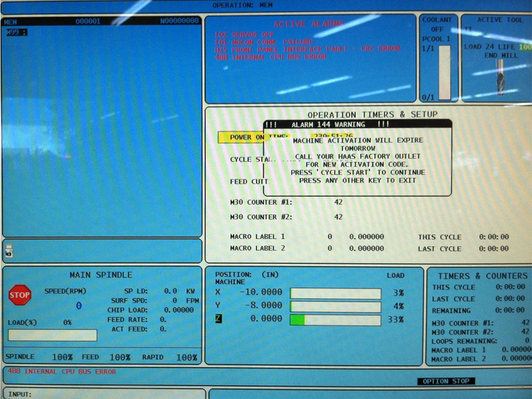This screenshot has height=399, width=532.
Task: Click the POSITION: (IN) MACHINE heading
Action: click(247, 278)
